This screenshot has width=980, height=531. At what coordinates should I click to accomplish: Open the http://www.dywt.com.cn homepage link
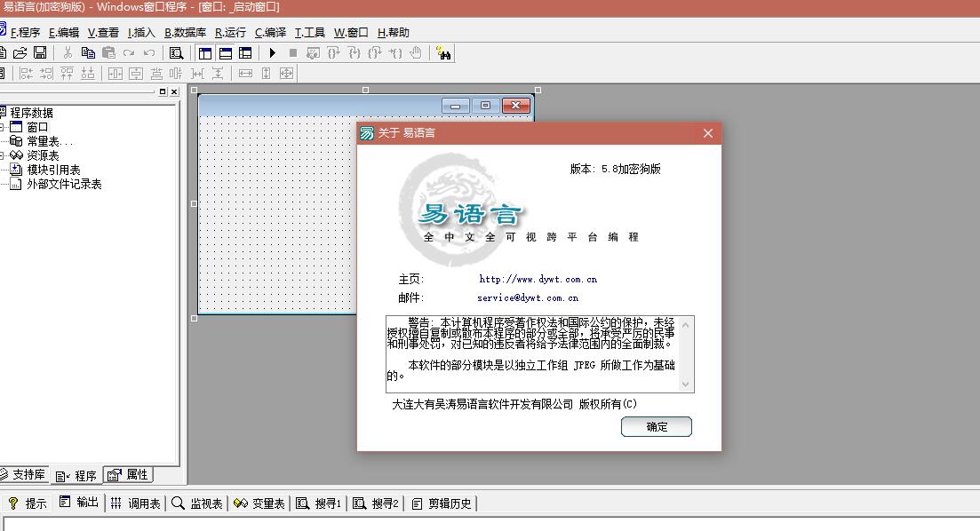538,279
